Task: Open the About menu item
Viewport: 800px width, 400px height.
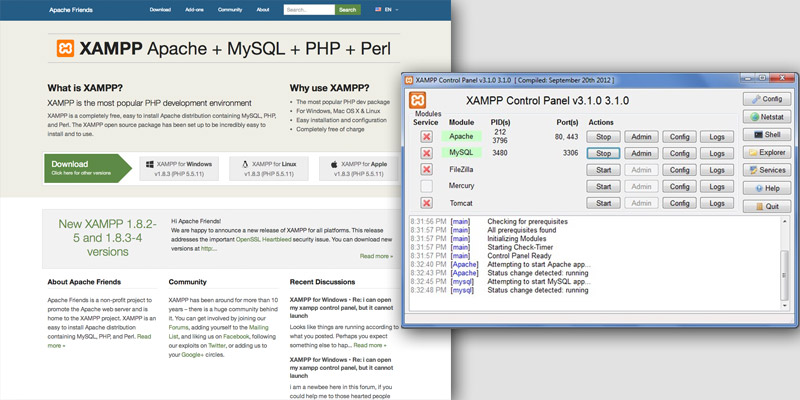Action: click(263, 10)
